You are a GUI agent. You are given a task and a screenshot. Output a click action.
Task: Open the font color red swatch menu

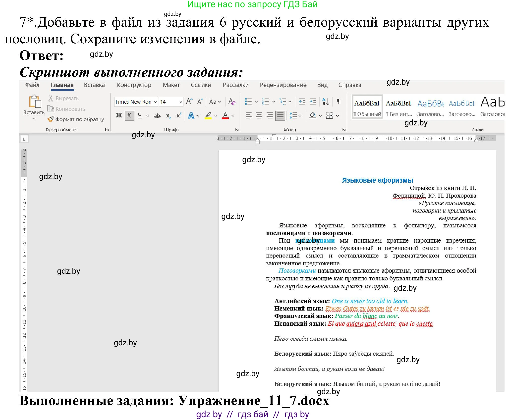(x=232, y=115)
